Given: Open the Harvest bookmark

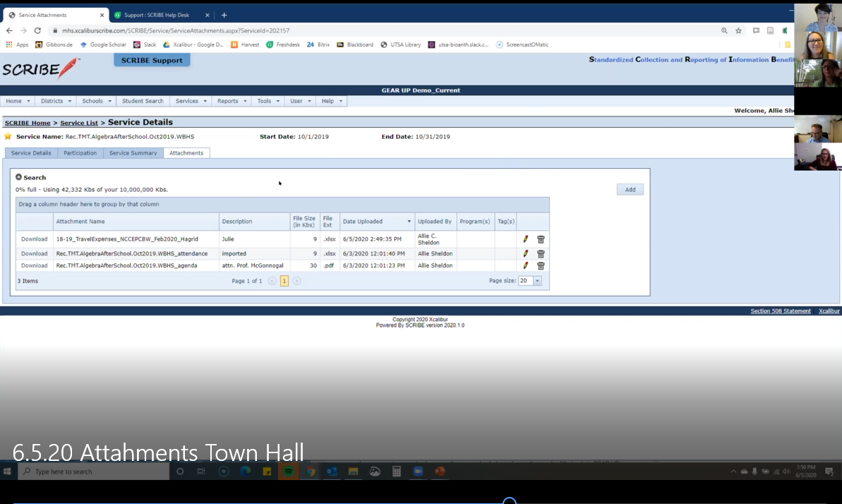Looking at the screenshot, I should pos(245,44).
